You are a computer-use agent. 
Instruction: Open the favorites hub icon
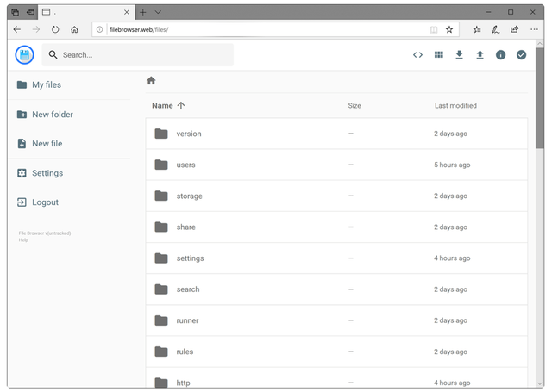477,29
